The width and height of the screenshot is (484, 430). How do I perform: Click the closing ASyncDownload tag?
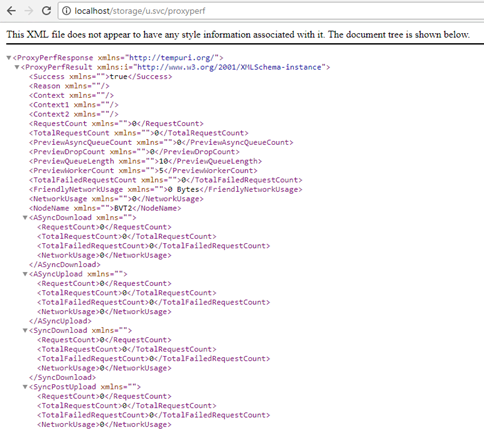[x=65, y=265]
